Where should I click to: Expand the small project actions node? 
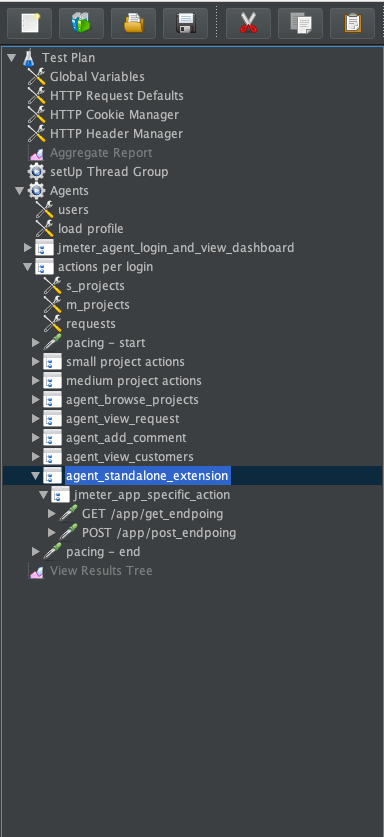36,362
